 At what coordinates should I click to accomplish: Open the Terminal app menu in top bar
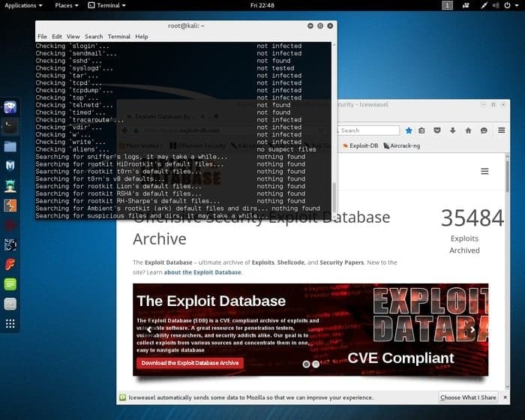(106, 5)
